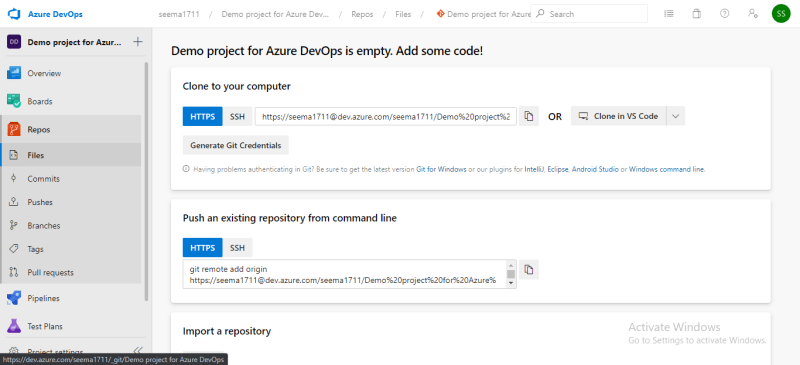Screen dimensions: 800x365
Task: Click the Files breadcrumb
Action: coord(403,14)
